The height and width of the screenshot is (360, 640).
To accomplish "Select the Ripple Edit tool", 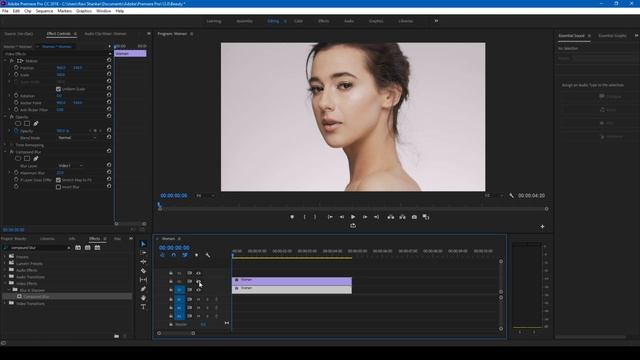I will (x=143, y=262).
